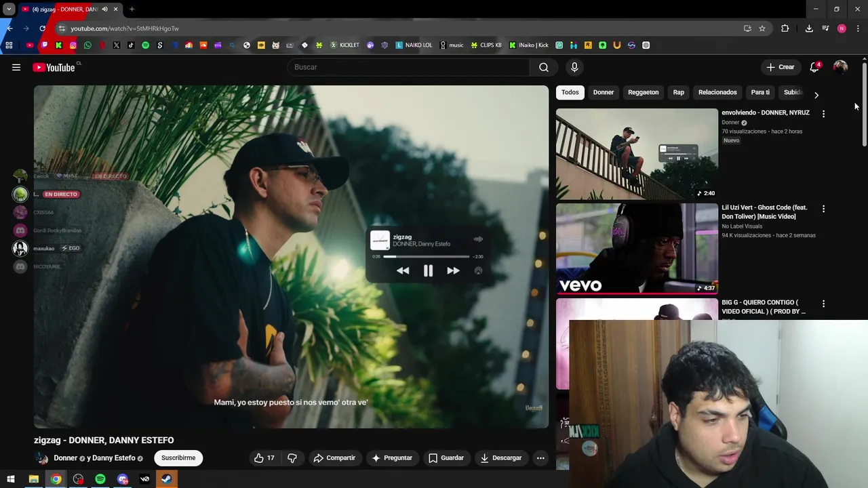Open the apps grid in bookmarks bar

(9, 45)
